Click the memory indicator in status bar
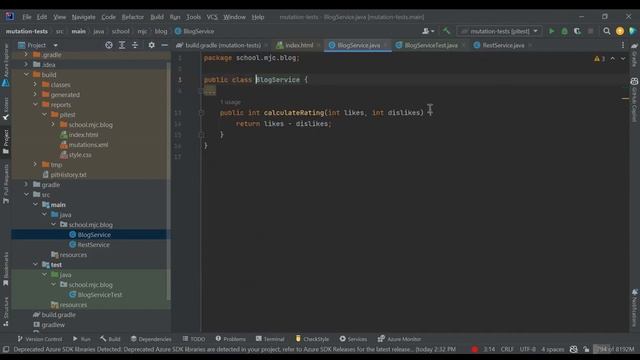This screenshot has width=640, height=360. pyautogui.click(x=615, y=349)
